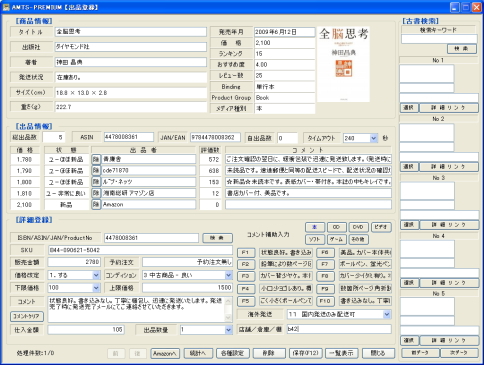484x365 pixels.
Task: Select the CD category button
Action: (337, 227)
